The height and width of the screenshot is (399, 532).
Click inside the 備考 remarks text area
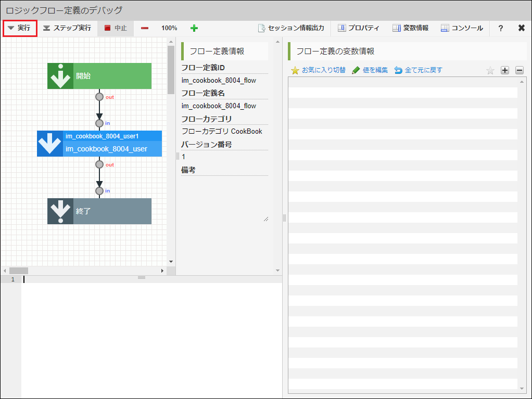point(224,199)
